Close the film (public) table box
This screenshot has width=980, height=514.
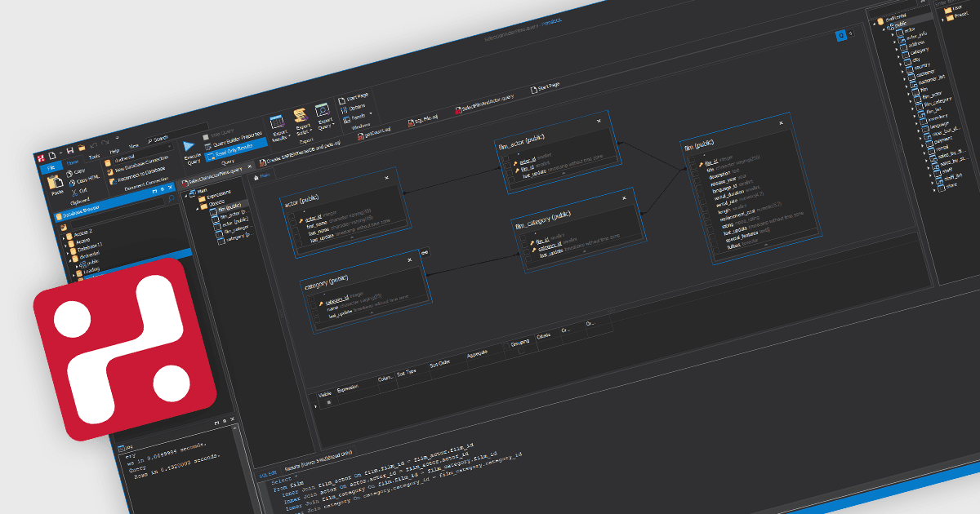click(x=781, y=123)
